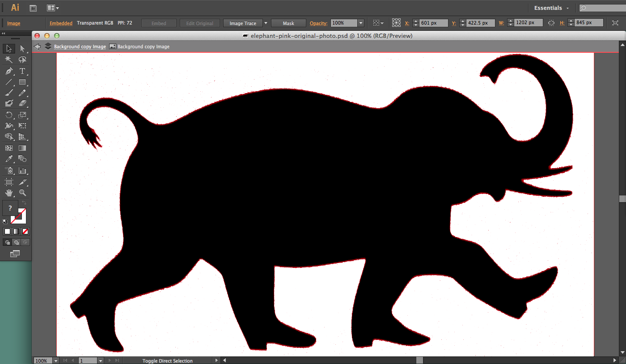Select the Slice tool
626x364 pixels.
click(x=22, y=182)
